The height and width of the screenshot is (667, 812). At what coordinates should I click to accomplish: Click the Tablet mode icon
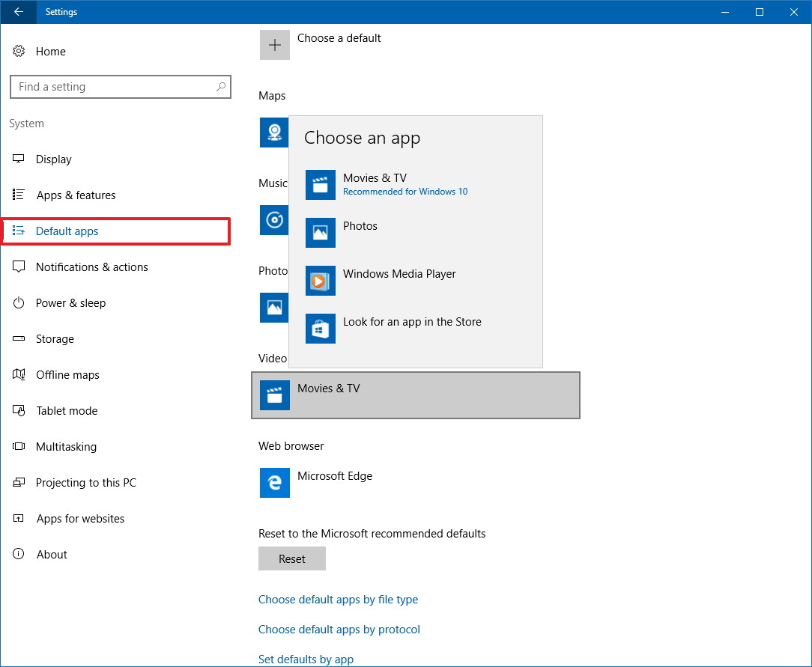tap(19, 410)
